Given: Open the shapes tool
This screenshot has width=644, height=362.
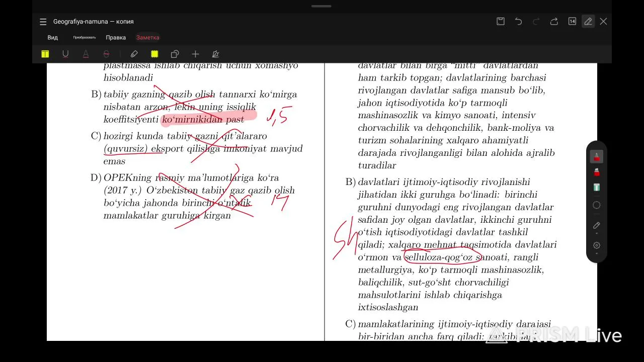Looking at the screenshot, I should (x=175, y=54).
